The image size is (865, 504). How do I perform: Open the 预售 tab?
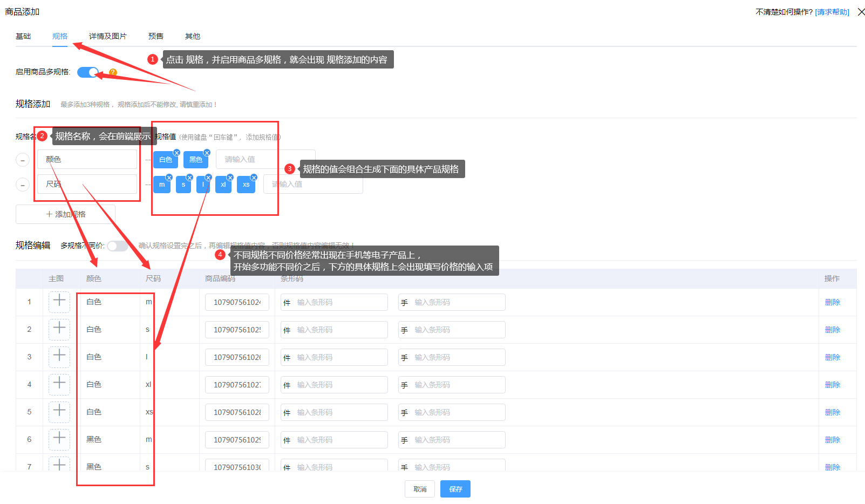[155, 36]
